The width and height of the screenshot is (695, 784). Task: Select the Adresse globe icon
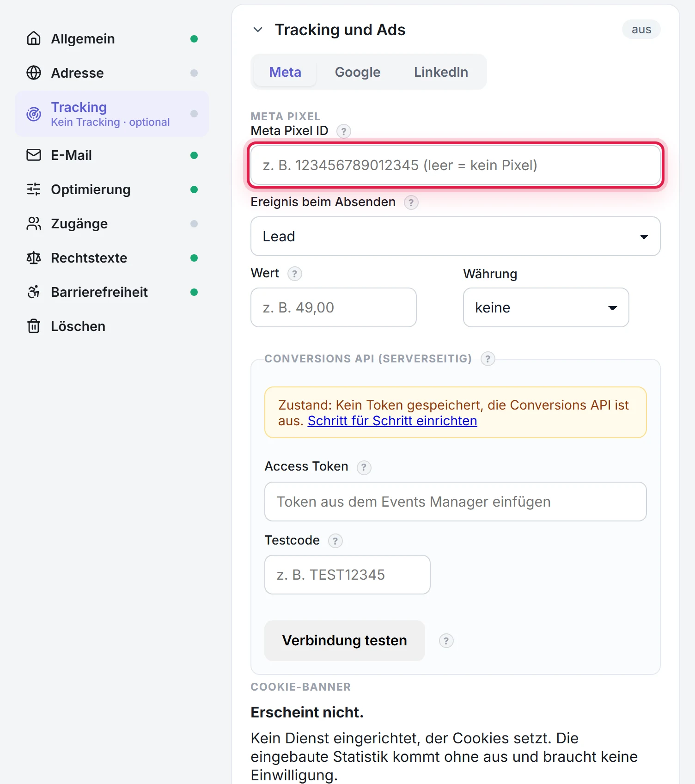tap(34, 73)
